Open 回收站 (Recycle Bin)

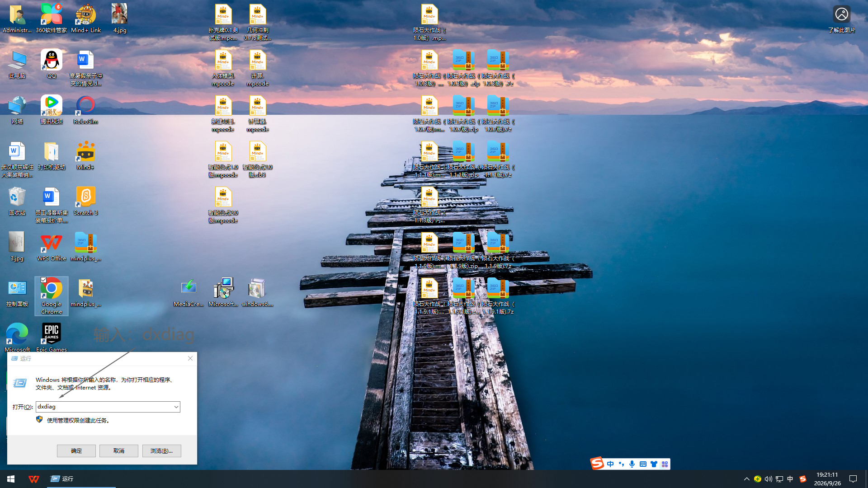click(x=17, y=201)
